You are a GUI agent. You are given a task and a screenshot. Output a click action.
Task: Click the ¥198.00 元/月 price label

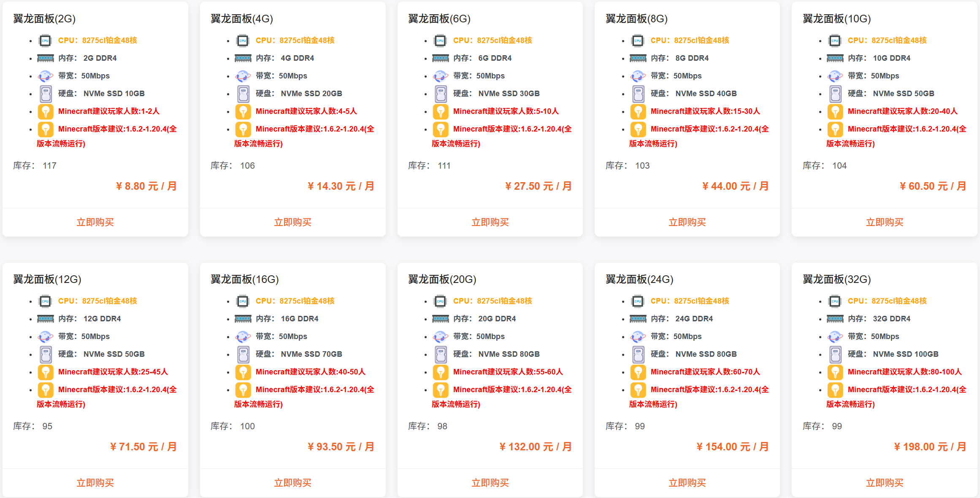tap(930, 447)
